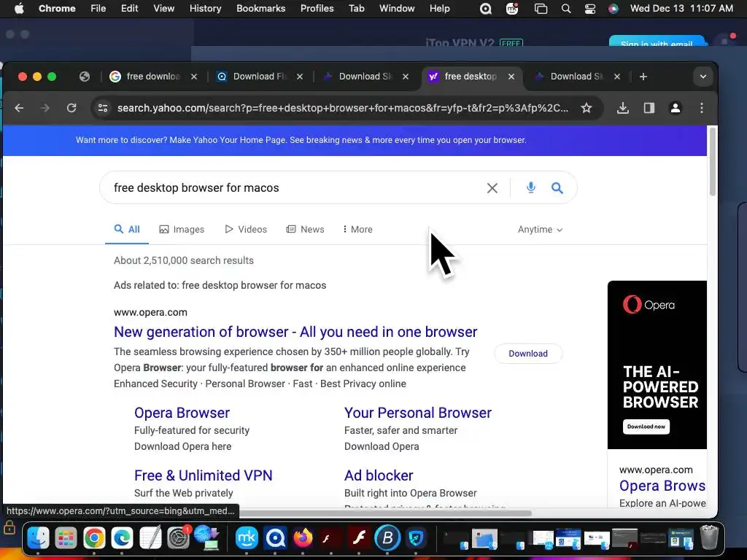Open Siri from the menu bar
747x560 pixels.
[613, 9]
